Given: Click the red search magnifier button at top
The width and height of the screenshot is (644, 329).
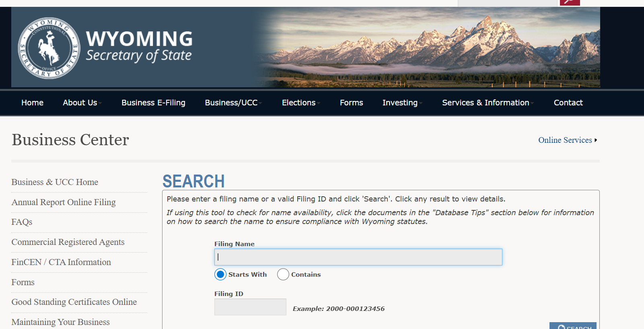Looking at the screenshot, I should pyautogui.click(x=570, y=2).
